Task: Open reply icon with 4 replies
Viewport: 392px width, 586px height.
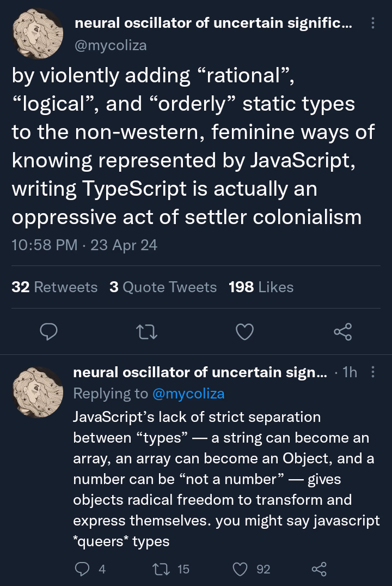Action: (x=82, y=569)
